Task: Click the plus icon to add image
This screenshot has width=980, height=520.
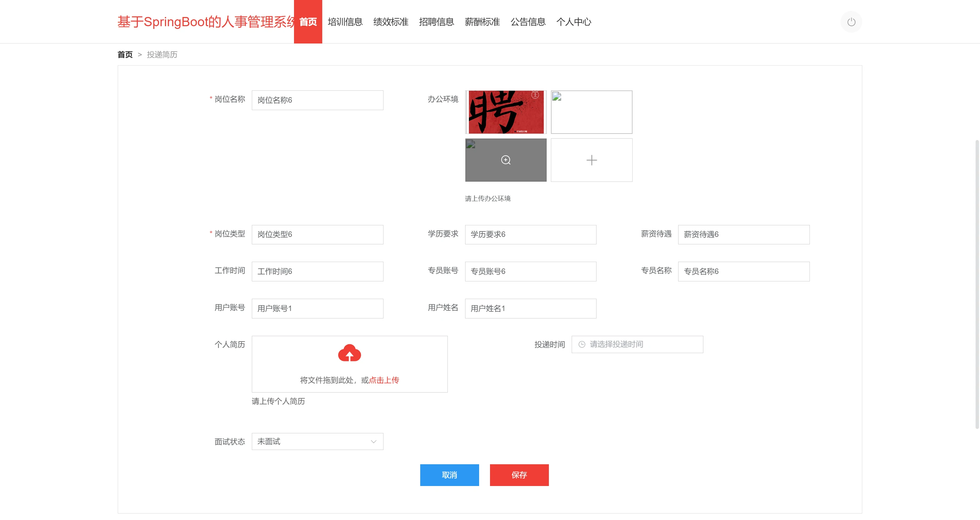Action: point(592,160)
